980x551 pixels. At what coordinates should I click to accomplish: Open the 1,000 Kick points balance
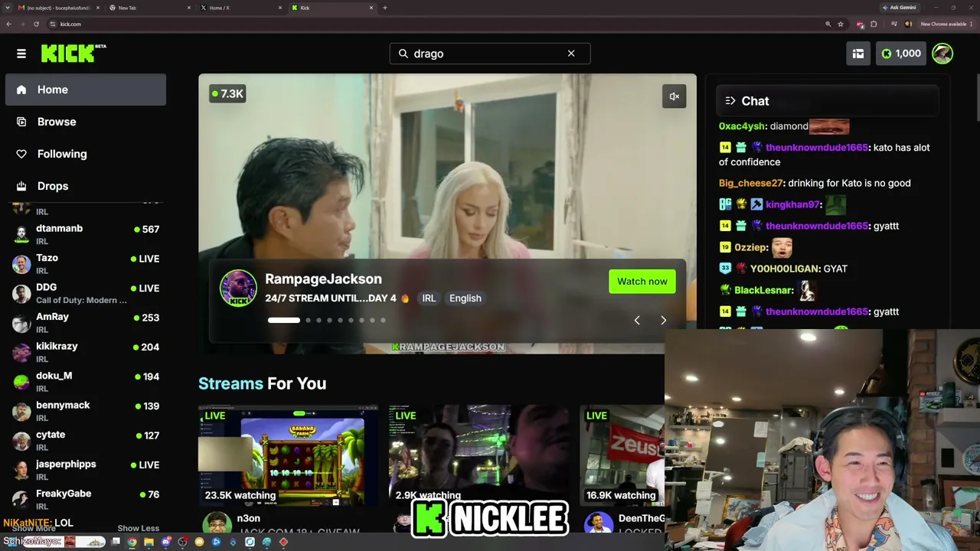click(x=901, y=54)
